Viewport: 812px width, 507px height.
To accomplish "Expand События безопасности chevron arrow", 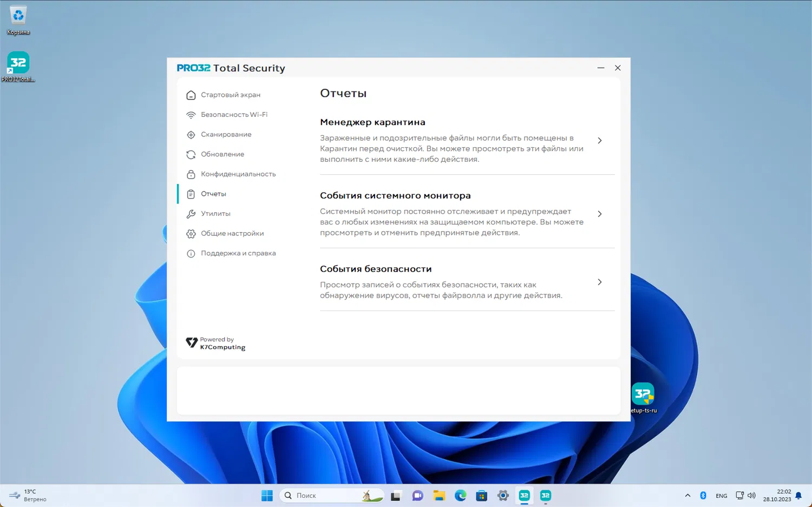I will coord(599,282).
